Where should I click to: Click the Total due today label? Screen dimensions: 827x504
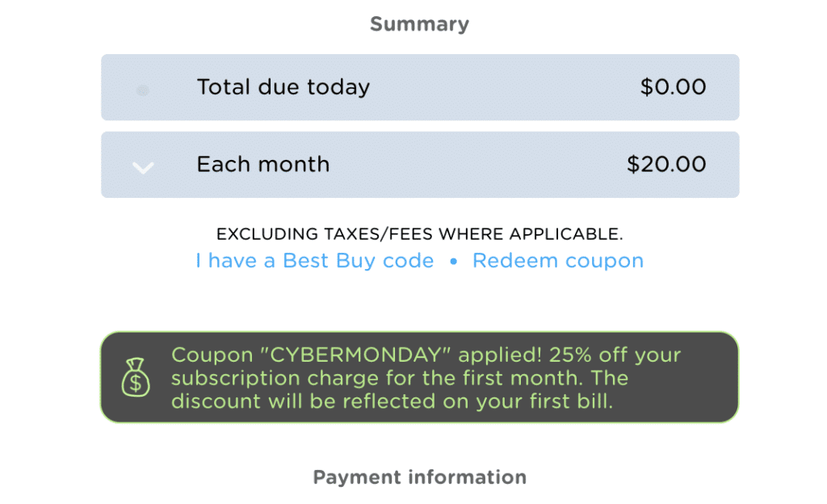click(283, 87)
